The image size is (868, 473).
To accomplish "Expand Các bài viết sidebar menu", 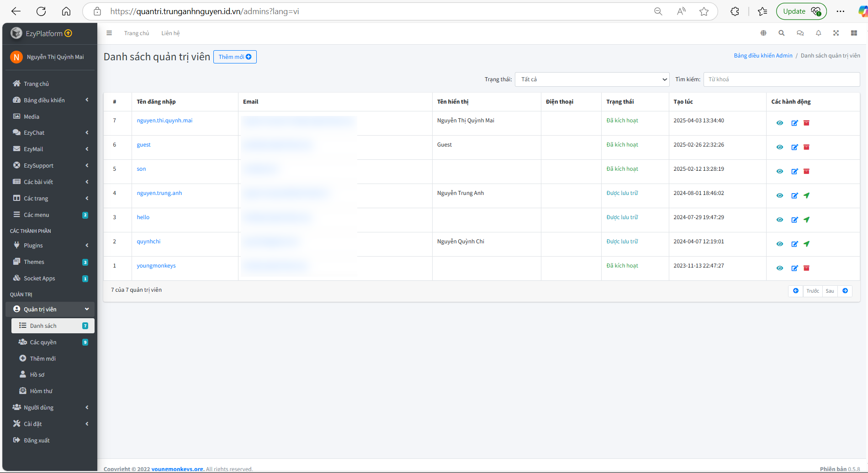I will pos(50,182).
